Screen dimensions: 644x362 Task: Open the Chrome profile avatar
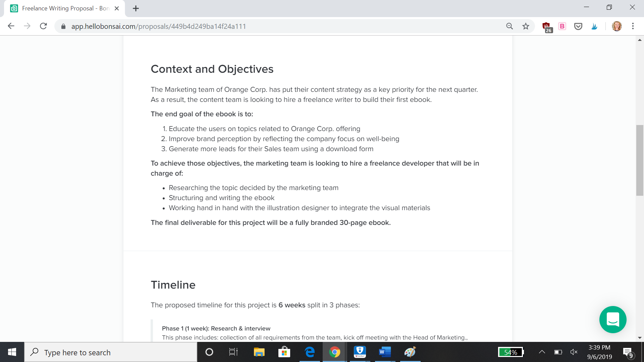point(617,26)
